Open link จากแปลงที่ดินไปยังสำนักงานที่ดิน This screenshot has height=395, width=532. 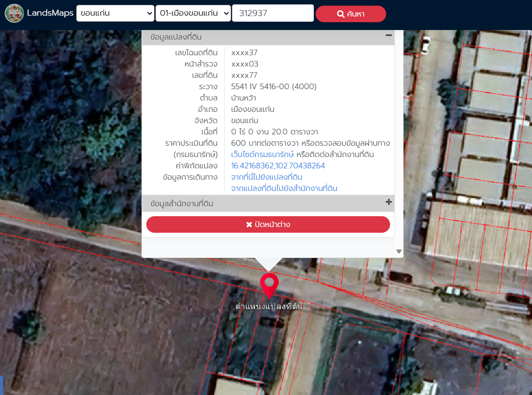(284, 188)
